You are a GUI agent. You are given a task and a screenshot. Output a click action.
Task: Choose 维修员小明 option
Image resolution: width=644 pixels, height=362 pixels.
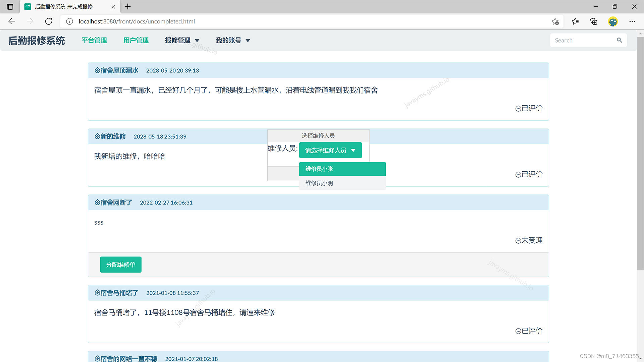tap(342, 183)
